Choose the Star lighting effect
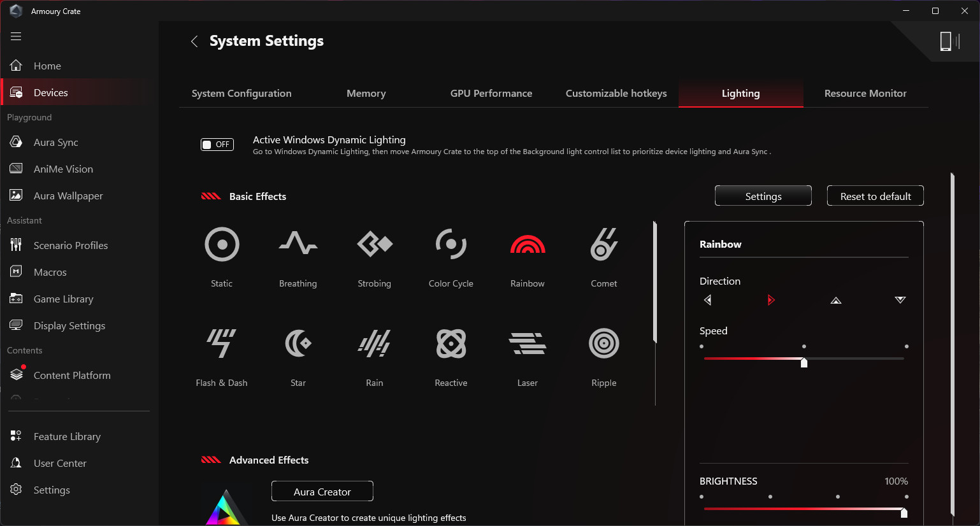980x526 pixels. (x=298, y=344)
